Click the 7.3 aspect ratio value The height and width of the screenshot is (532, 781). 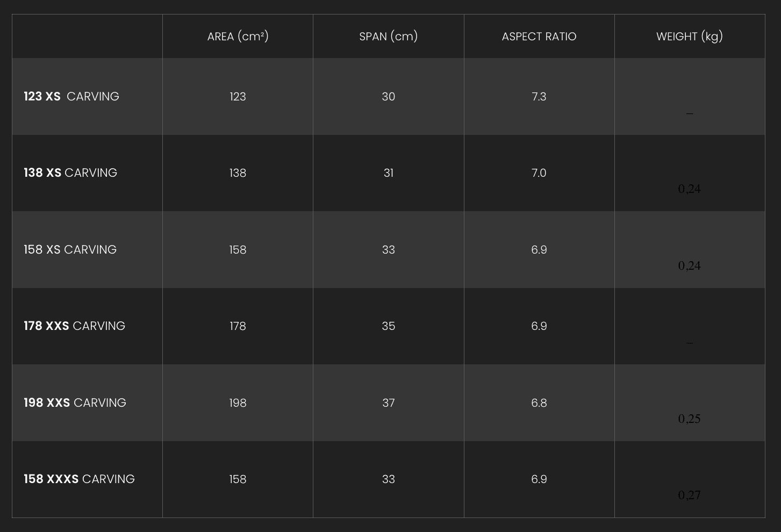[x=539, y=97]
